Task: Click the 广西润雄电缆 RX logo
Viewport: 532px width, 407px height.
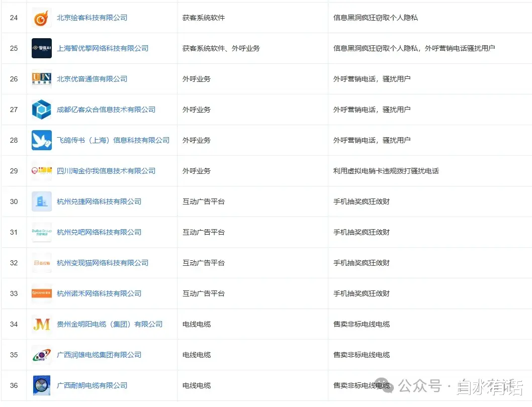Action: pos(41,355)
